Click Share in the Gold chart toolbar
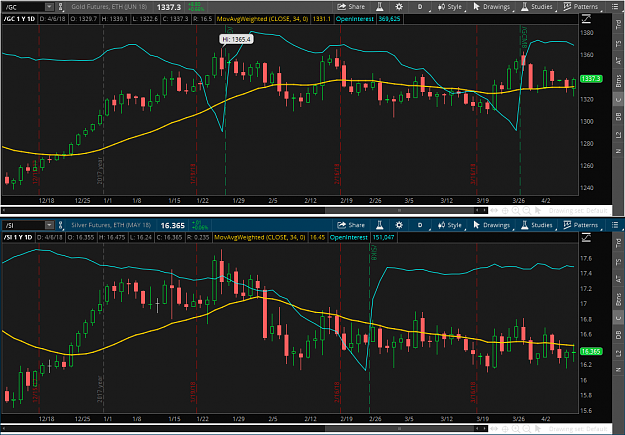This screenshot has width=625, height=435. coord(351,7)
